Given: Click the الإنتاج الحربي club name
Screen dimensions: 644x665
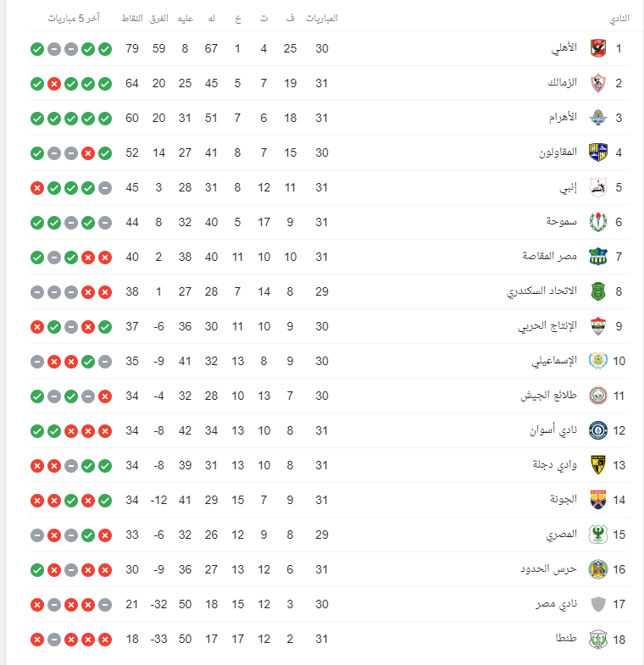Looking at the screenshot, I should 547,326.
